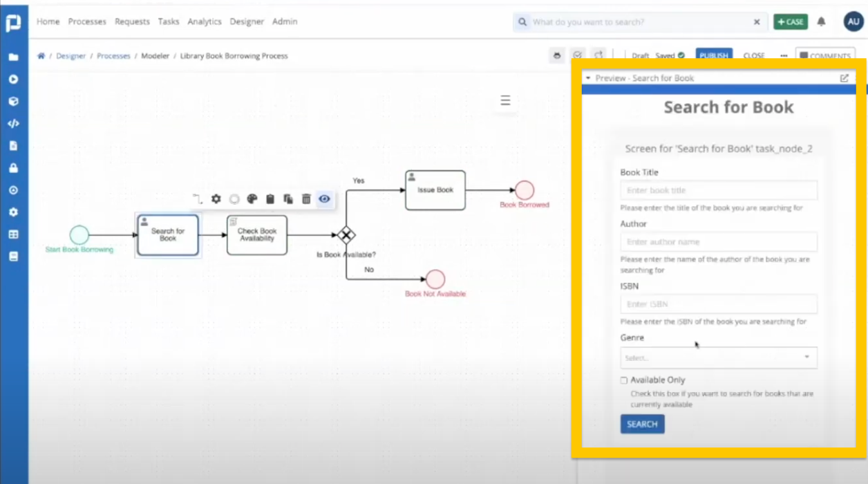Click the PUBLISH button
Image resolution: width=868 pixels, height=484 pixels.
coord(714,56)
